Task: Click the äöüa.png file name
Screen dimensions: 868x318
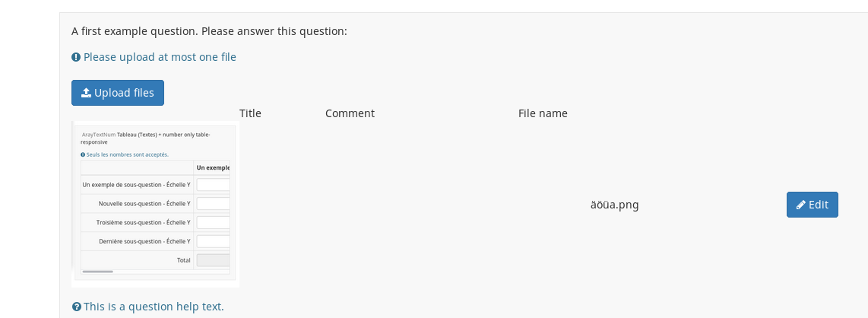Action: point(614,205)
